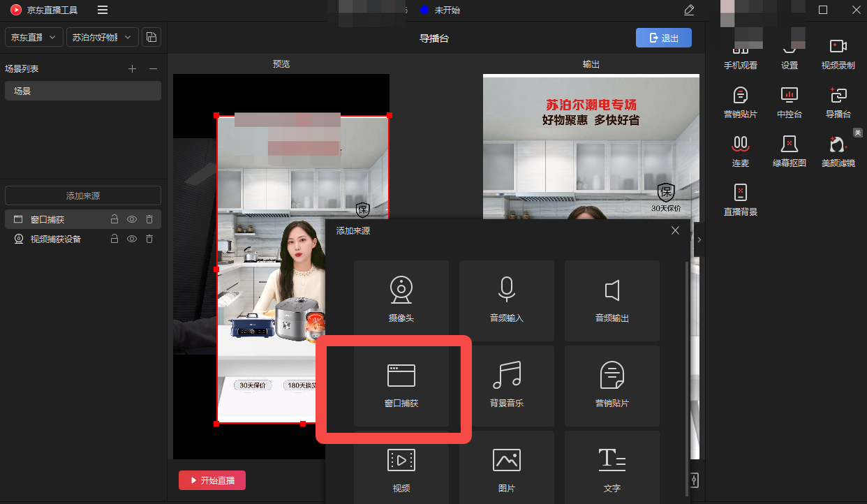This screenshot has height=504, width=867.
Task: Close the 添加来源 dialog
Action: point(675,230)
